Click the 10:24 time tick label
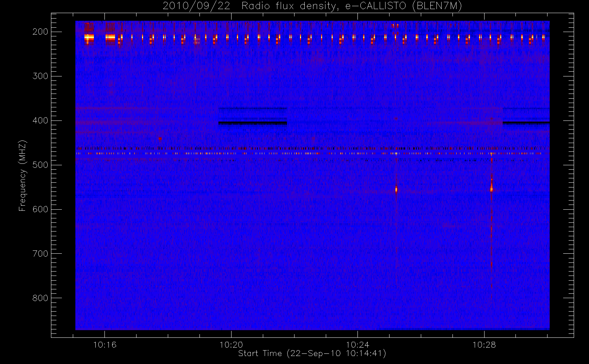Screen dimensions: 589x364 [358, 345]
